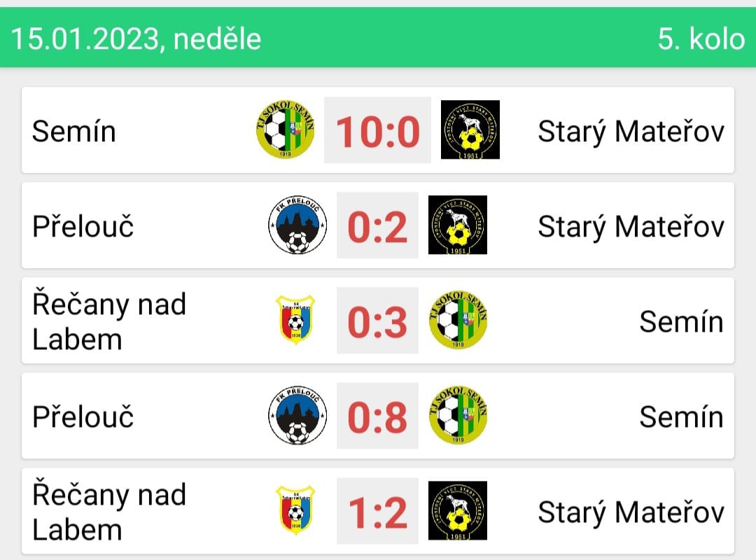Click Přelouč team name in 0:8 match
Screen dimensions: 756x560
point(83,416)
